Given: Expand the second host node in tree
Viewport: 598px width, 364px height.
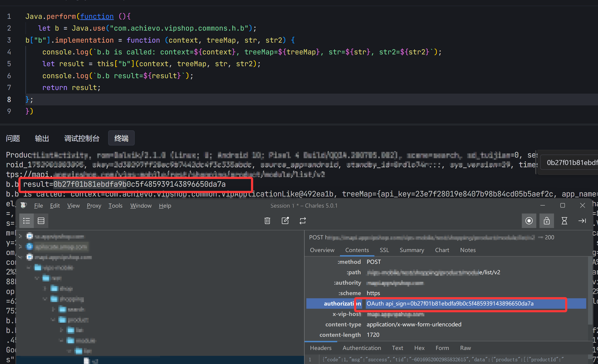Looking at the screenshot, I should pos(20,247).
